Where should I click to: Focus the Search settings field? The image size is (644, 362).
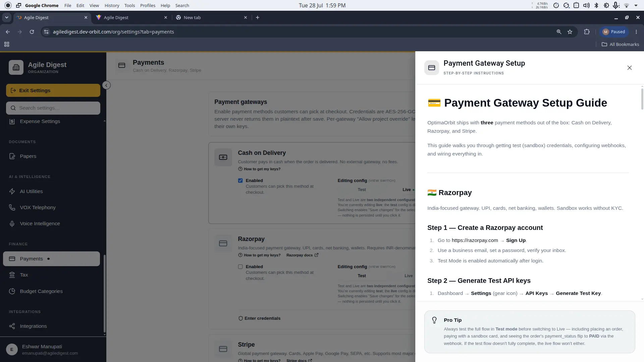tap(53, 108)
